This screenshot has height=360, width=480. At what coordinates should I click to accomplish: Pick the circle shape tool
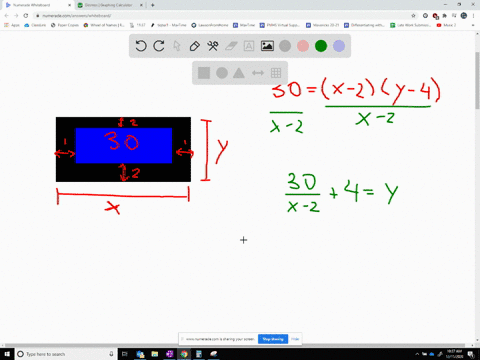coord(222,73)
